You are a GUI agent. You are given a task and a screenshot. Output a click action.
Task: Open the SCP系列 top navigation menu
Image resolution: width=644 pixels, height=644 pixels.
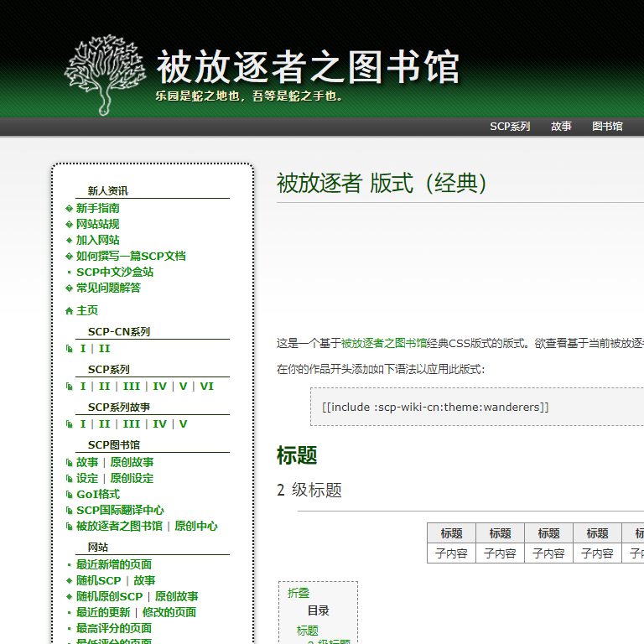[x=510, y=127]
